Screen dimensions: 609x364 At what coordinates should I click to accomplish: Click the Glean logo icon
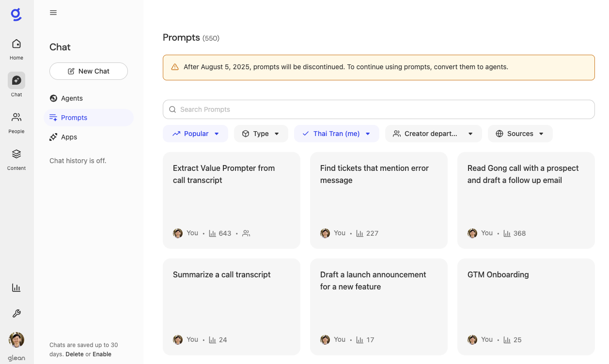[16, 15]
